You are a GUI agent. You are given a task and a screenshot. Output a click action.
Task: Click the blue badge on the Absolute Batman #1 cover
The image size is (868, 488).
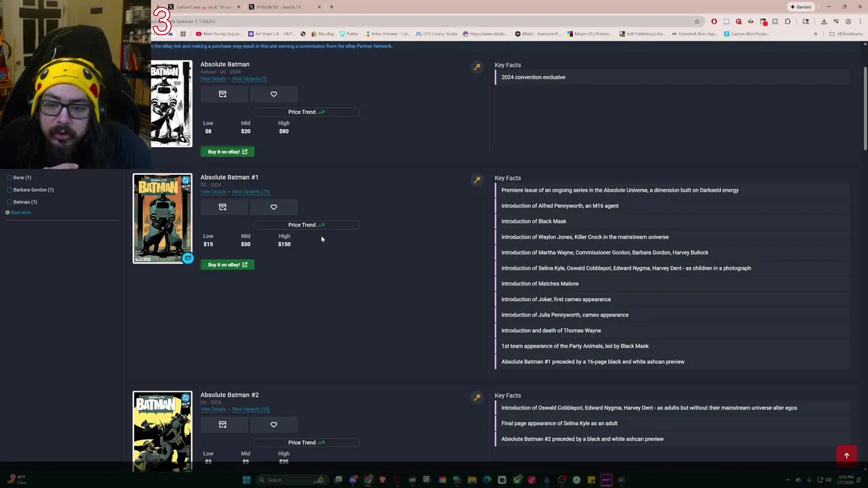pos(188,258)
